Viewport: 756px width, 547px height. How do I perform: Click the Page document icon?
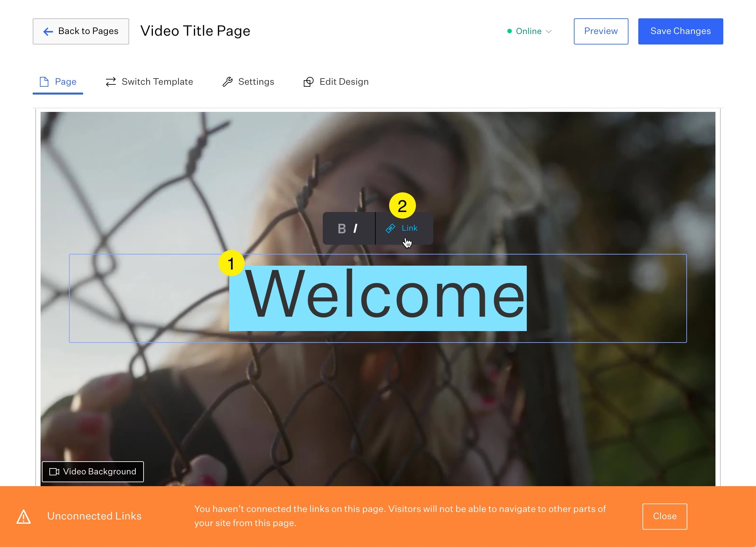tap(44, 82)
